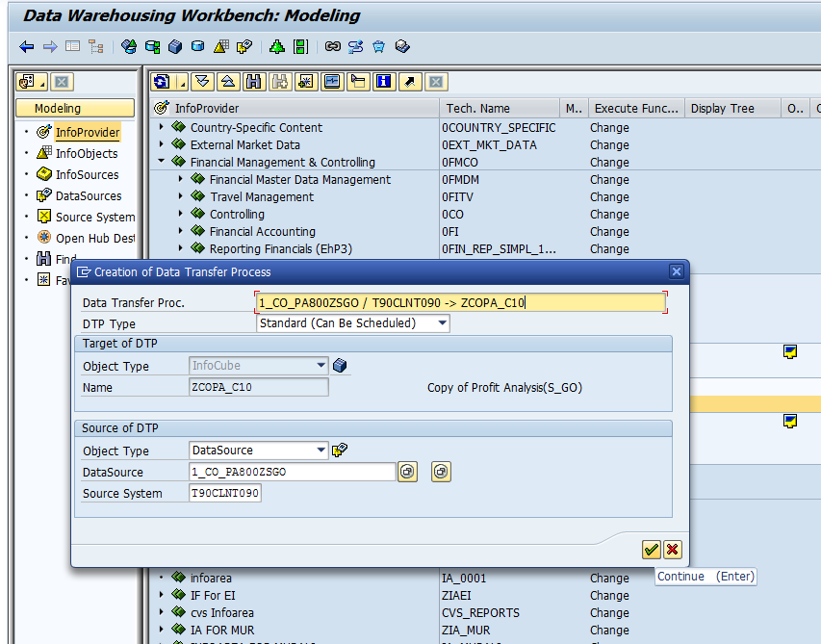Click Change for the Controlling row
Image resolution: width=821 pixels, height=644 pixels.
[x=609, y=214]
